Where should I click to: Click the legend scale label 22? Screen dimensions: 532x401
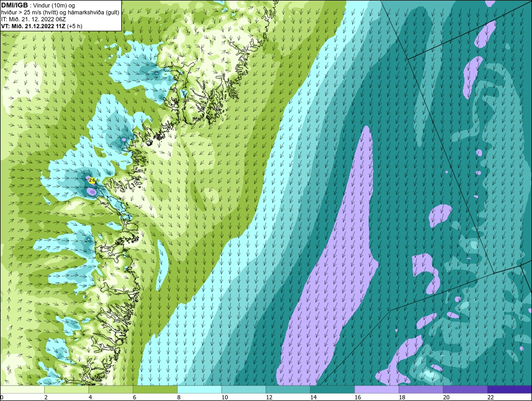(491, 397)
